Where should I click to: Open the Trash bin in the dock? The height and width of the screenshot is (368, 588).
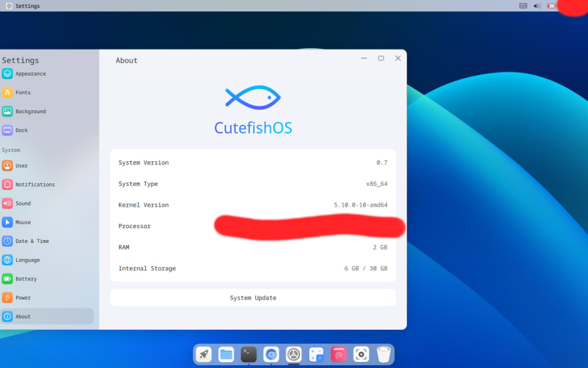click(x=384, y=354)
